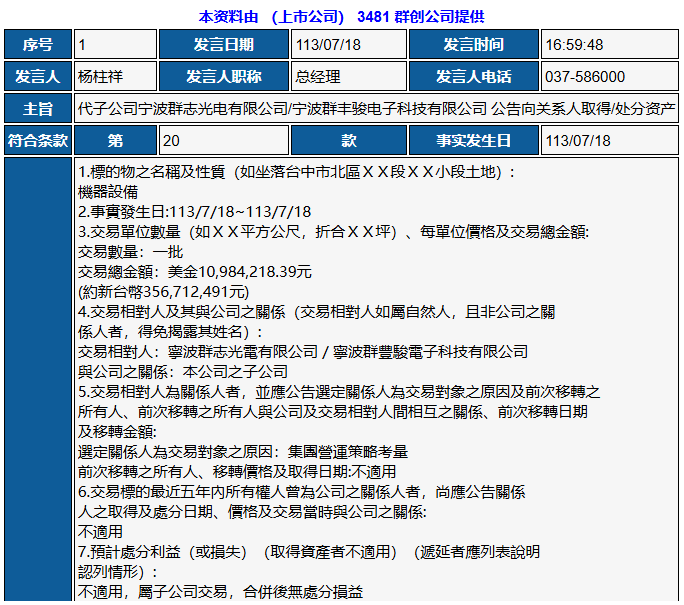Select the subject line starting with '代子公司宁波群志光电'
The width and height of the screenshot is (684, 605).
pos(376,108)
